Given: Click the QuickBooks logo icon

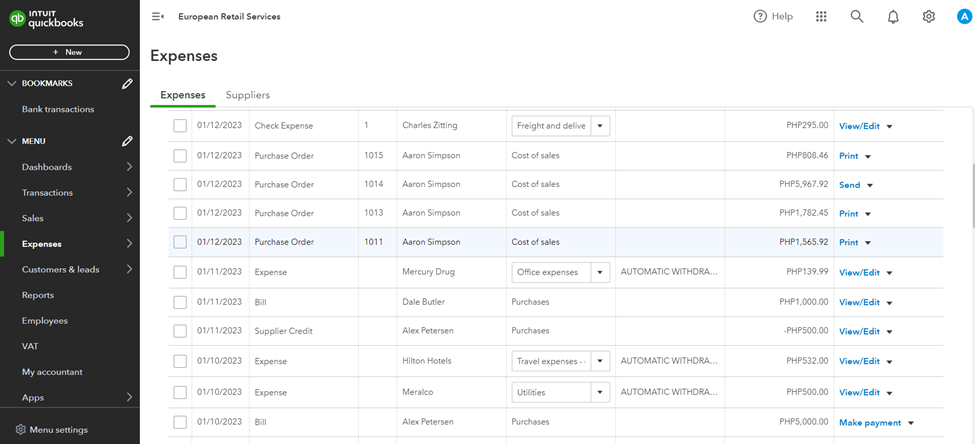Looking at the screenshot, I should (17, 17).
